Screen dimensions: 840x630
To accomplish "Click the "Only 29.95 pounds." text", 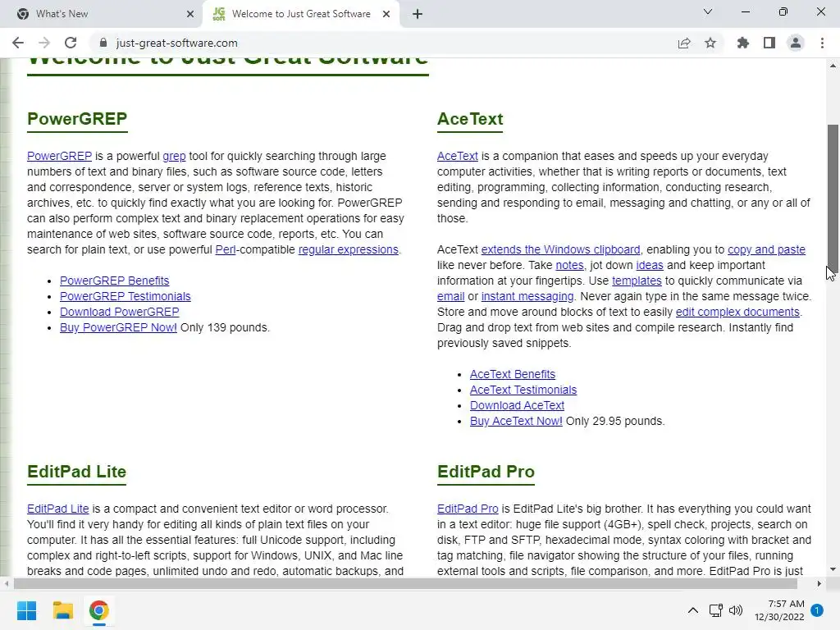I will (x=615, y=421).
